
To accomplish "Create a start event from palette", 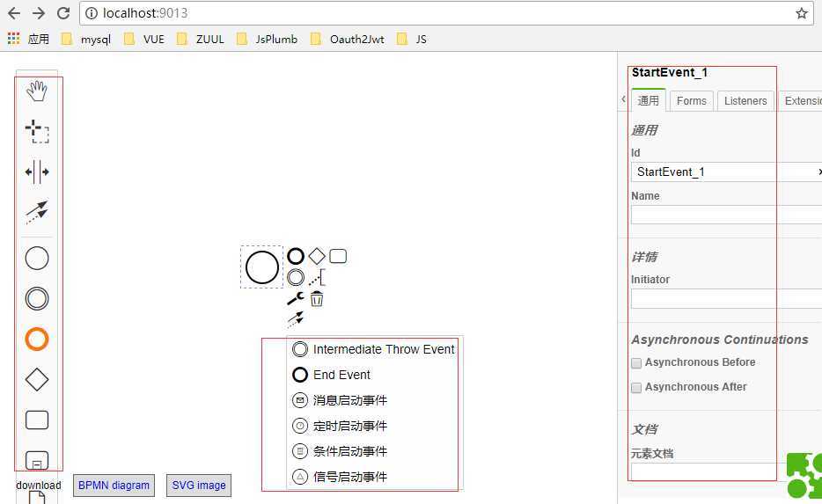I will [37, 259].
